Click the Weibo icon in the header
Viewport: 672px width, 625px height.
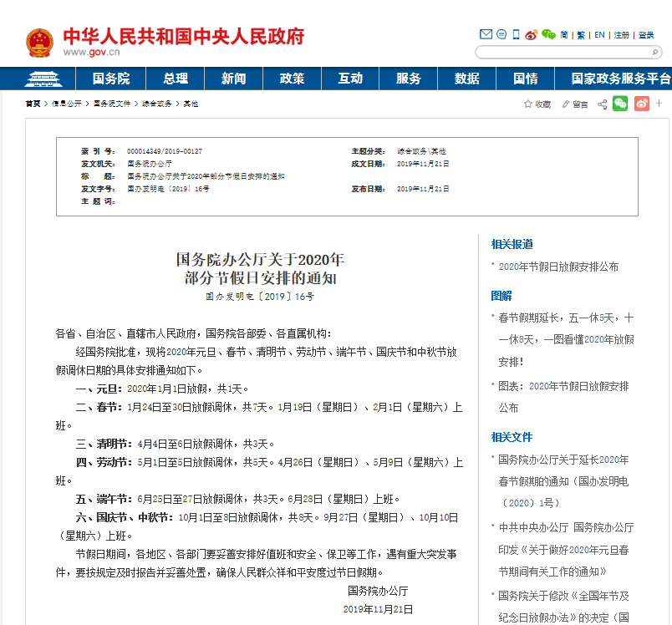531,34
